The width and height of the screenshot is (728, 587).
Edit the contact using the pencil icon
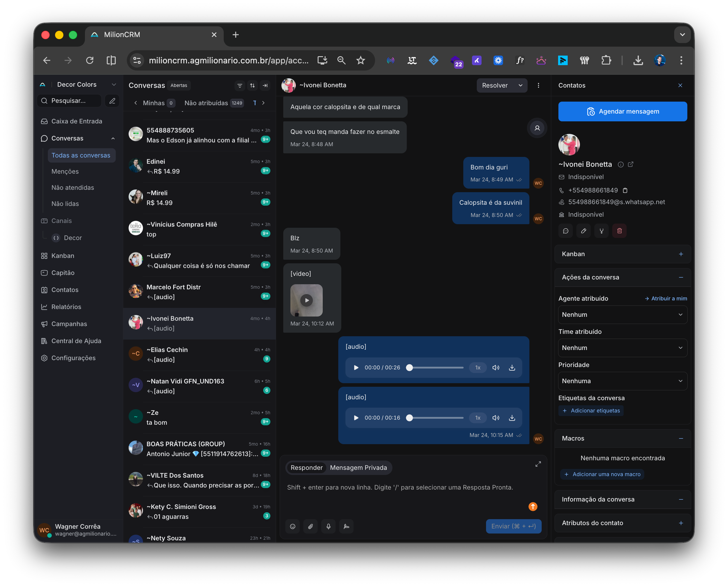(583, 231)
